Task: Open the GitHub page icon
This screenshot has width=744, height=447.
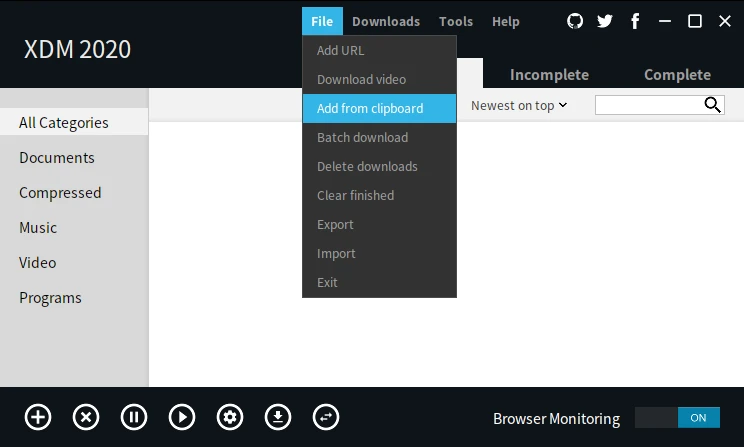Action: tap(575, 21)
